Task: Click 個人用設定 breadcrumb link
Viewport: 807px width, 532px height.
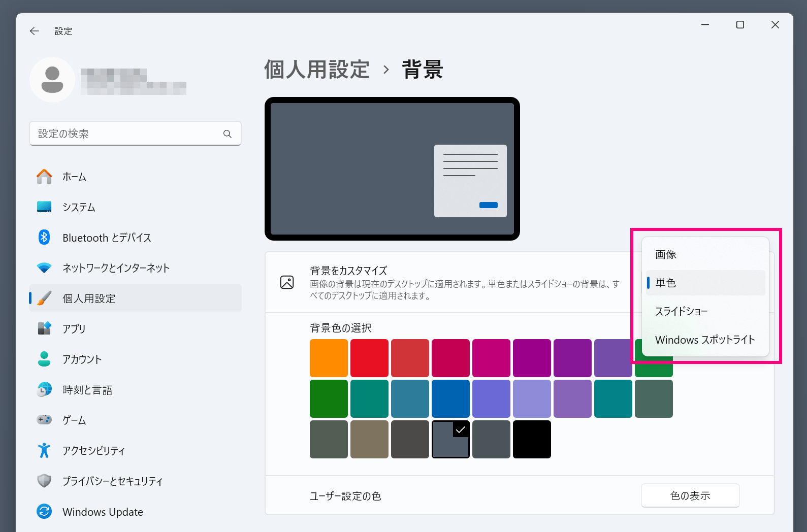Action: tap(316, 70)
